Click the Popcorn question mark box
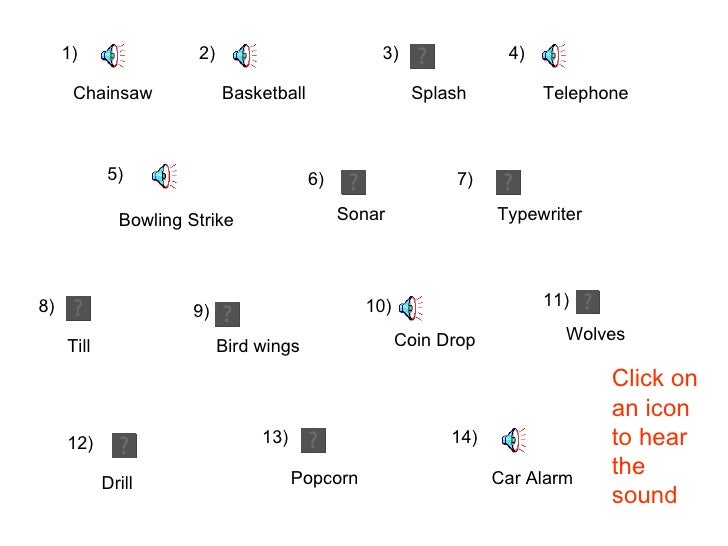The image size is (728, 546). (x=313, y=440)
